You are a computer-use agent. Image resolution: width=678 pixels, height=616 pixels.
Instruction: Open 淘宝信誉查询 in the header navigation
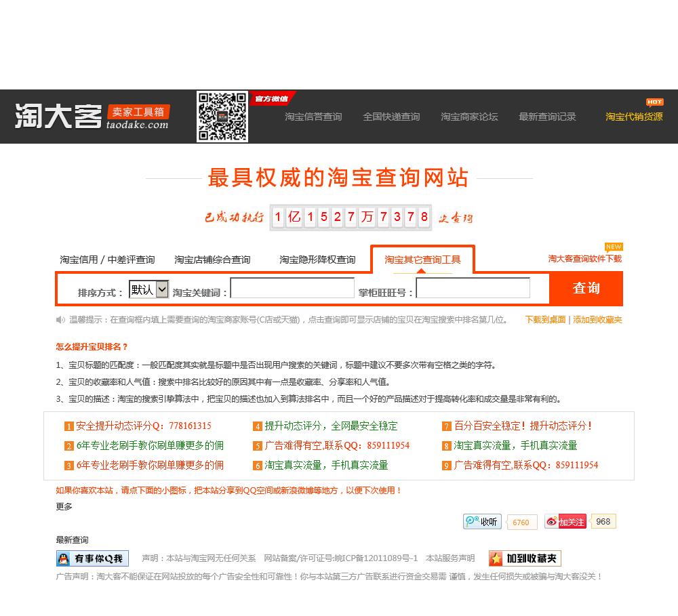(x=313, y=117)
